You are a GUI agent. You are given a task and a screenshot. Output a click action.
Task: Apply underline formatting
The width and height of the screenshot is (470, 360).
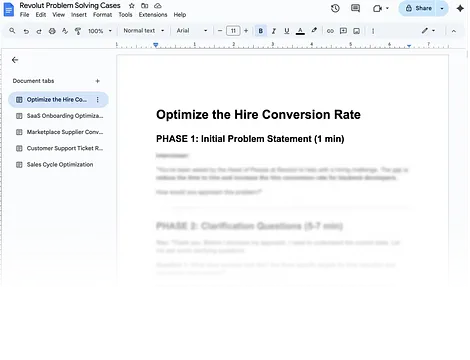click(287, 31)
